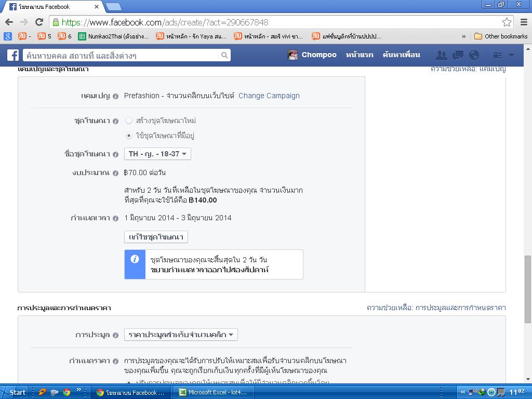This screenshot has height=399, width=532.
Task: Switch to Microsoft Excel taskbar window
Action: pos(215,392)
